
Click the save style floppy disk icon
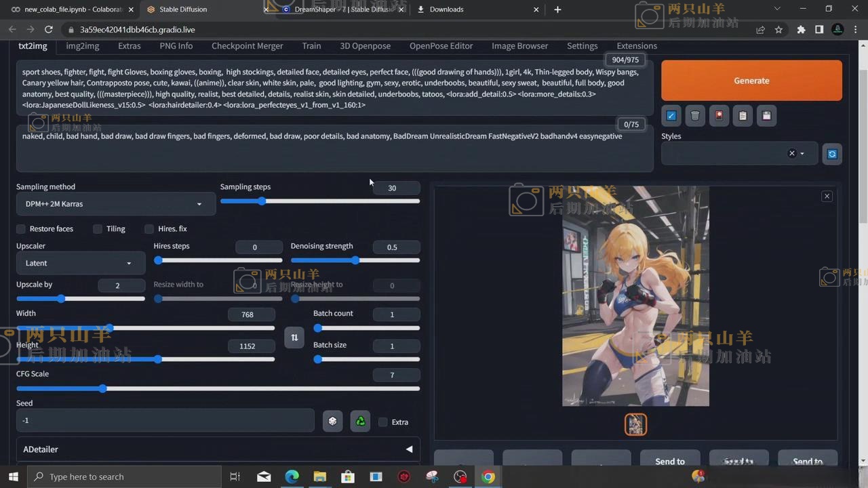click(766, 115)
